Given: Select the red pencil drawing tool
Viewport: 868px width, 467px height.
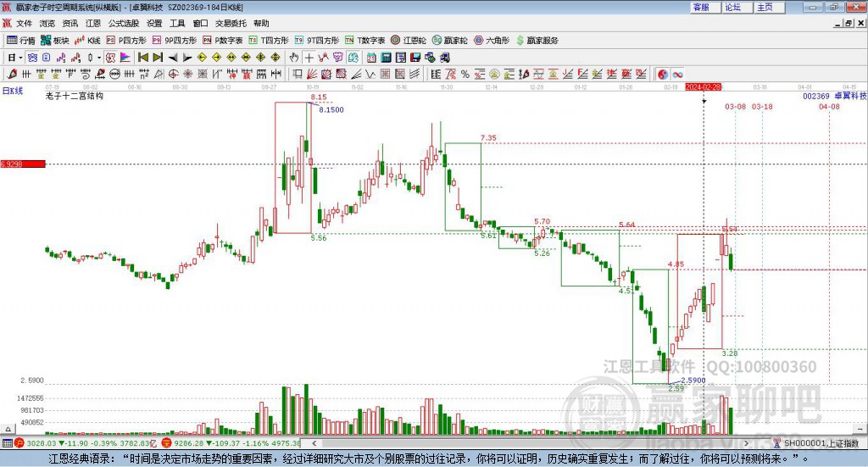Looking at the screenshot, I should pyautogui.click(x=12, y=74).
